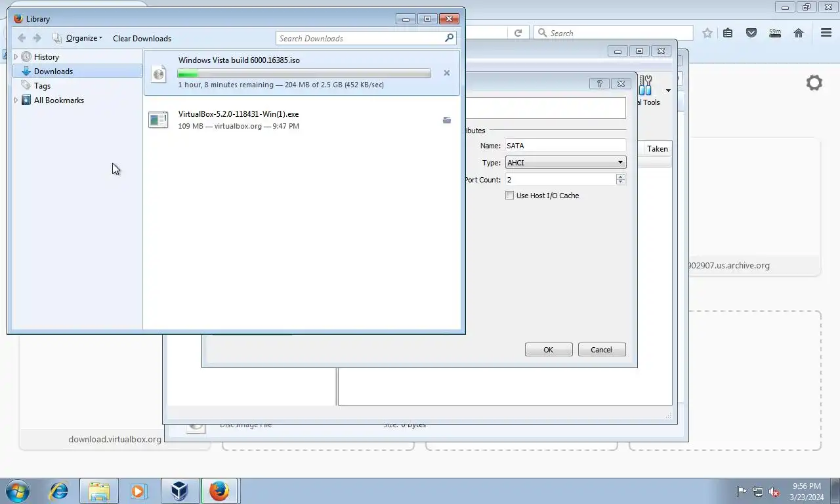
Task: Click the Vista ISO disc file icon
Action: [158, 73]
